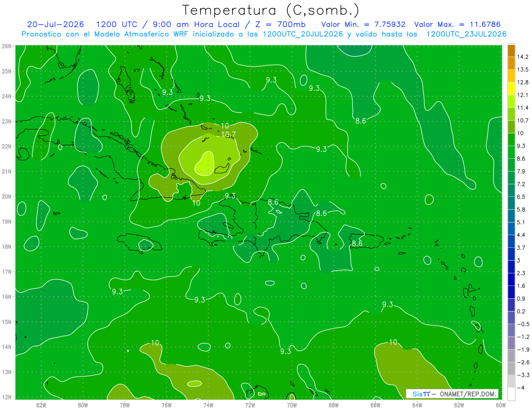This screenshot has width=532, height=411.
Task: Click the 74W longitude axis label
Action: pos(208,405)
